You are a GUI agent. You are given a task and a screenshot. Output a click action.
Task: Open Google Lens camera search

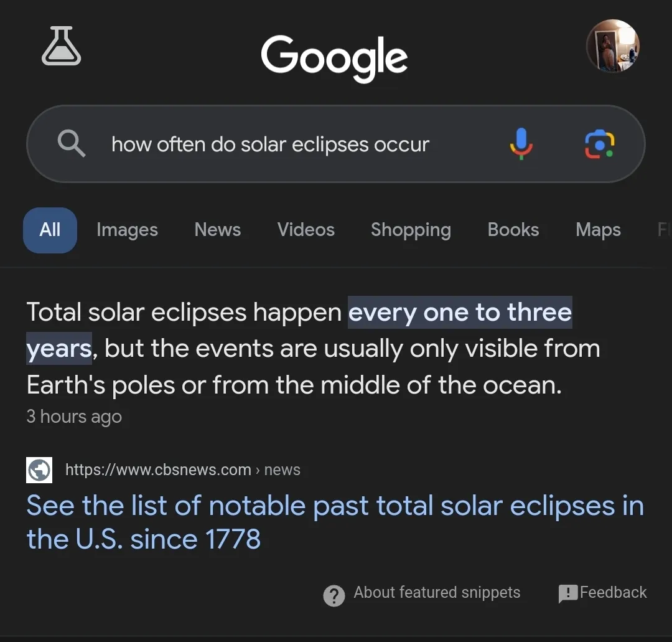pos(599,144)
